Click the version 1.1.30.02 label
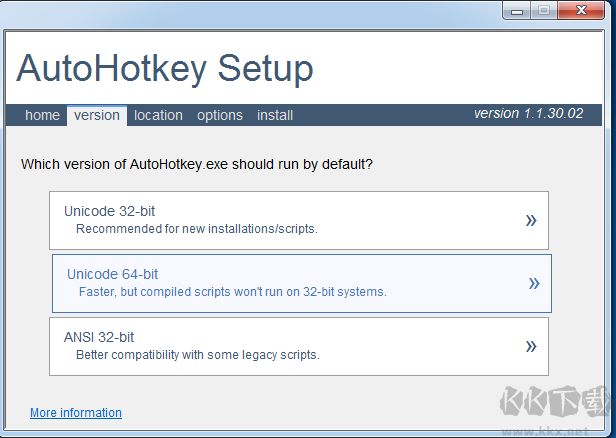The height and width of the screenshot is (438, 616). click(x=528, y=114)
